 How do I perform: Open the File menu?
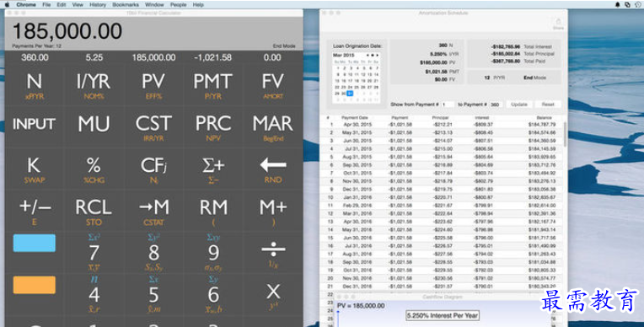coord(46,4)
